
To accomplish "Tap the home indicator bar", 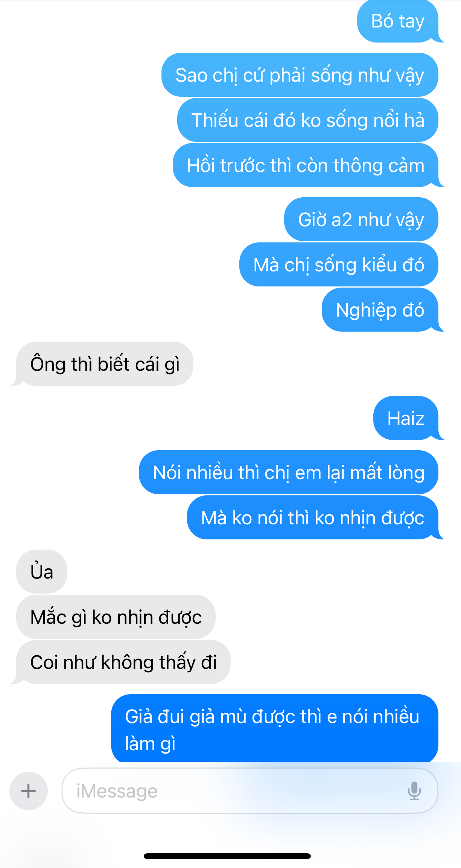I will (x=227, y=856).
